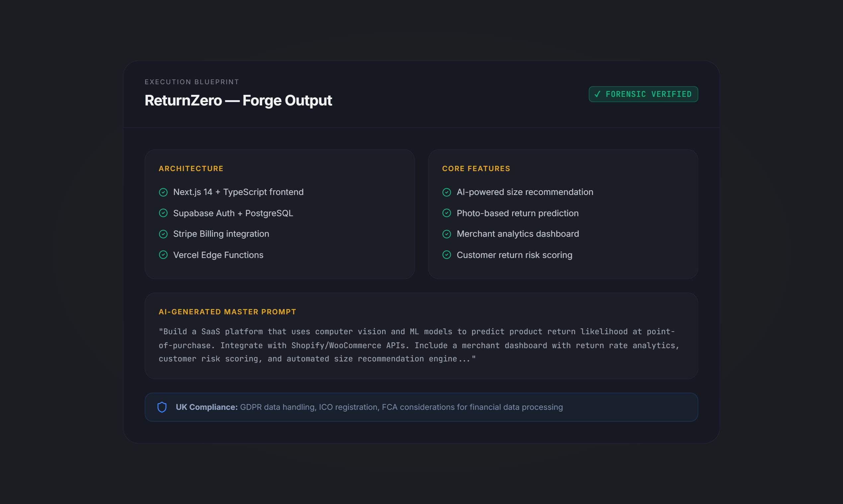Click check icon beside Stripe Billing integration
The image size is (843, 504).
pyautogui.click(x=163, y=234)
